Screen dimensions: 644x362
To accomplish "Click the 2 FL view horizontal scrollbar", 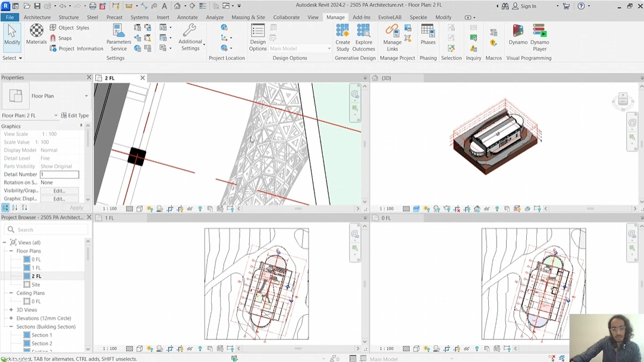I will click(297, 209).
